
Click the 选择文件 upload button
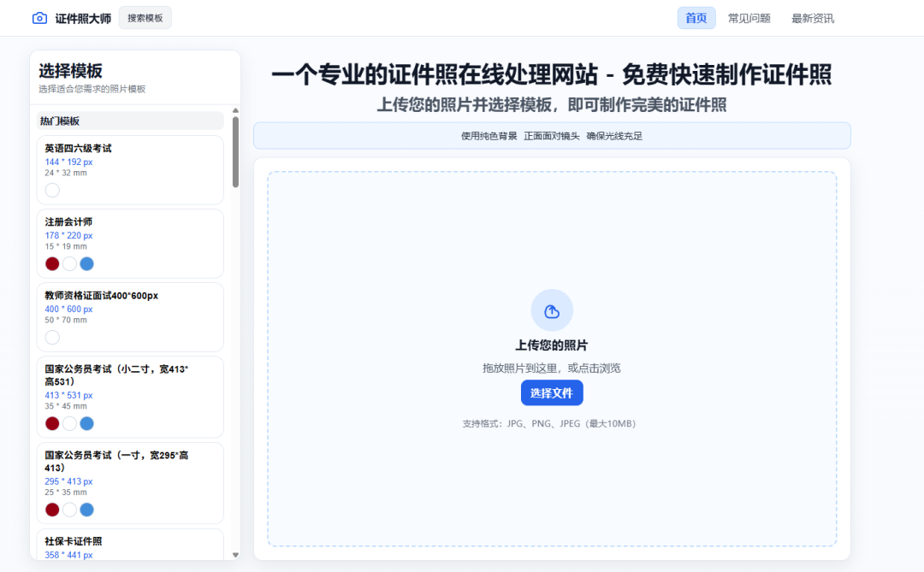pos(552,392)
